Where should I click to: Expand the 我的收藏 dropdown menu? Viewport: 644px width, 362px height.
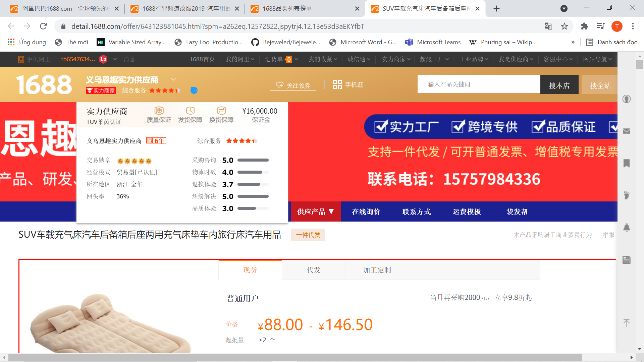(323, 59)
